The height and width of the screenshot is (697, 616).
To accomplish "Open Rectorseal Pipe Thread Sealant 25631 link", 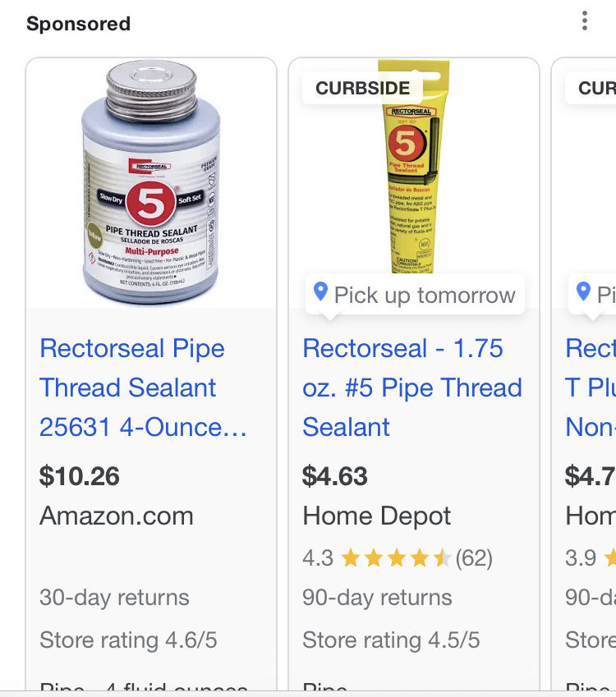I will (143, 387).
